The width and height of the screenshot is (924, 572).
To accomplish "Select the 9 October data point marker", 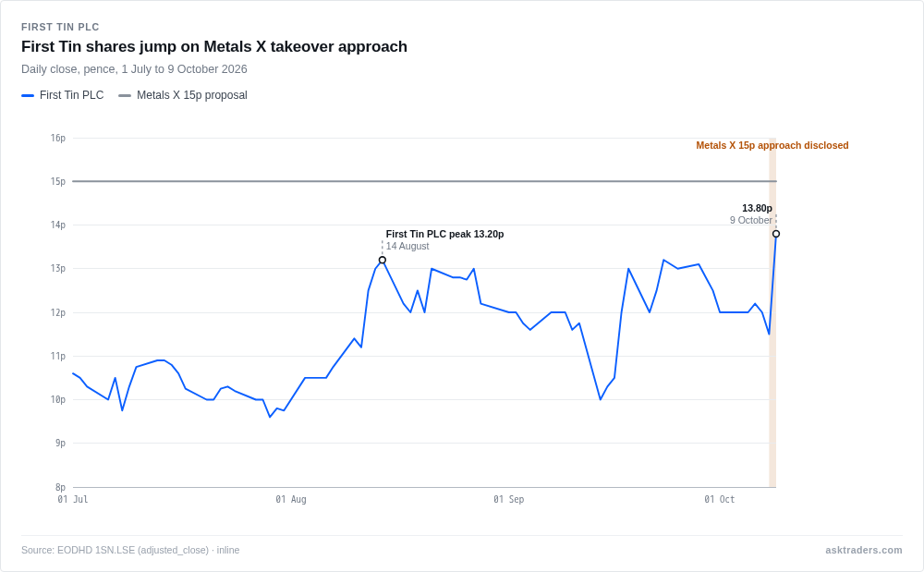I will coord(776,234).
